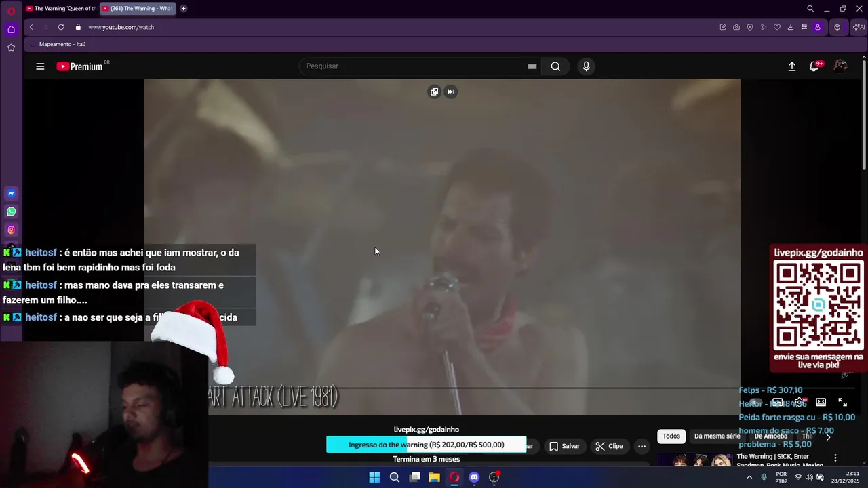Focus the Pesquisar search field

(412, 66)
